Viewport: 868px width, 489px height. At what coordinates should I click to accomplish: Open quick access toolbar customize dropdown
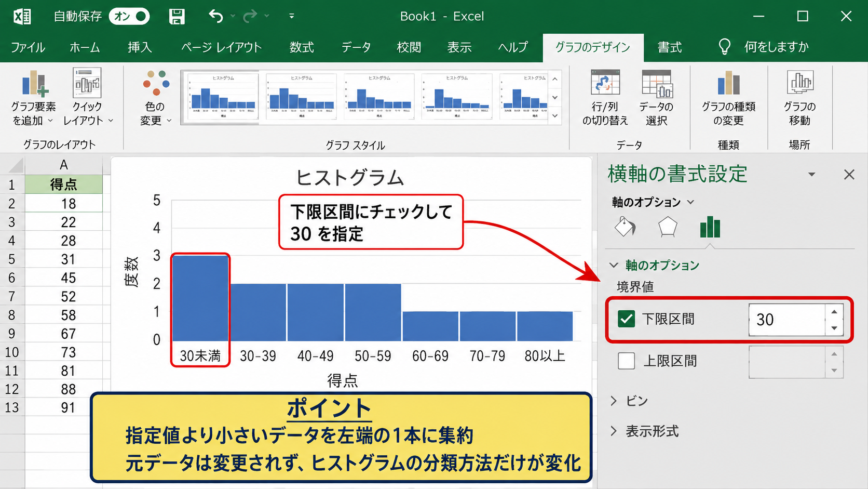(292, 17)
